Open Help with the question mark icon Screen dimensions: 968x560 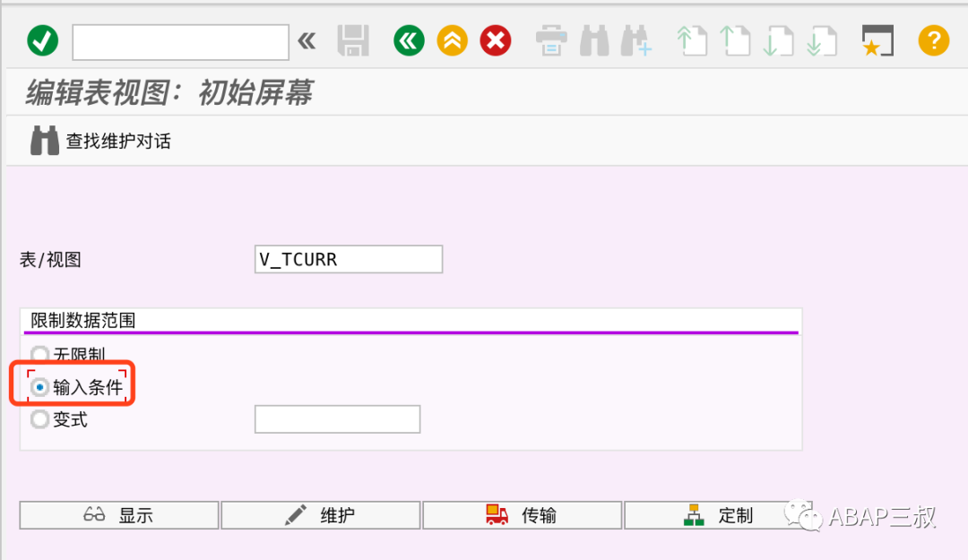[x=933, y=41]
